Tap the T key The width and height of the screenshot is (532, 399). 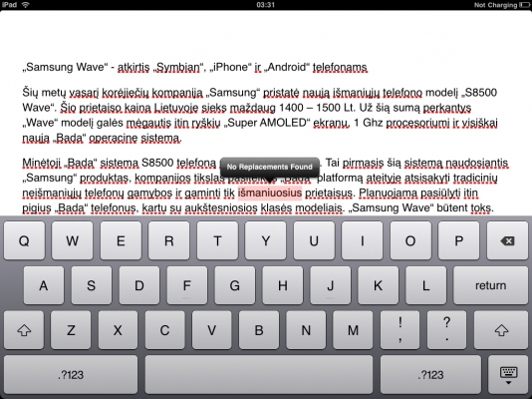click(x=217, y=240)
